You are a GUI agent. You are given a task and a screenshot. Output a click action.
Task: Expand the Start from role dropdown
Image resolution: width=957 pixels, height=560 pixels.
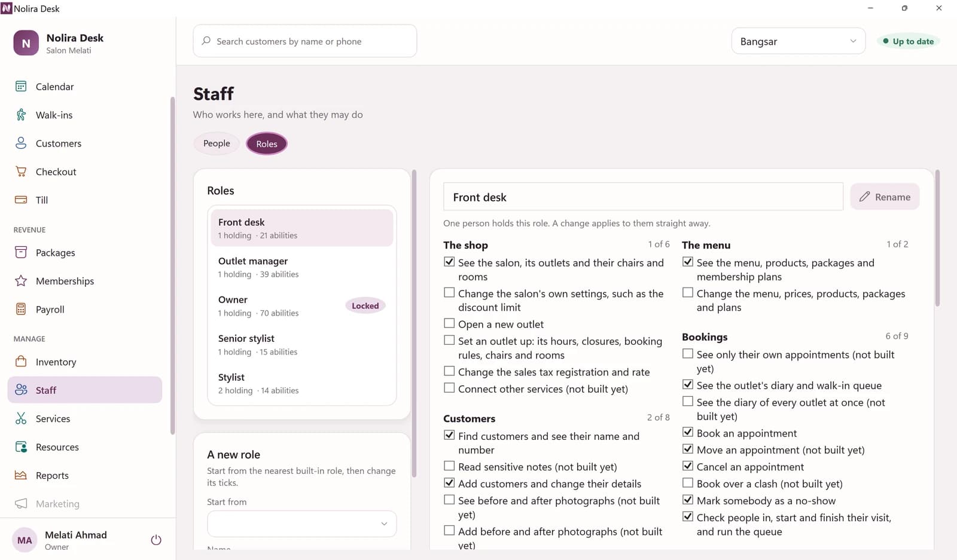(301, 524)
